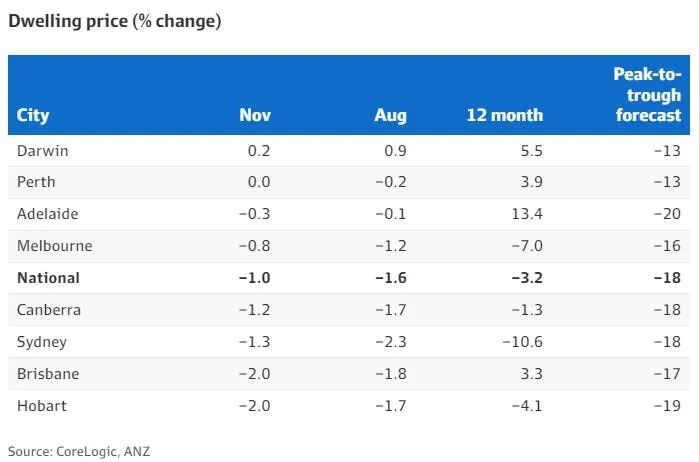
Task: Select the Adelaide row label
Action: 47,214
